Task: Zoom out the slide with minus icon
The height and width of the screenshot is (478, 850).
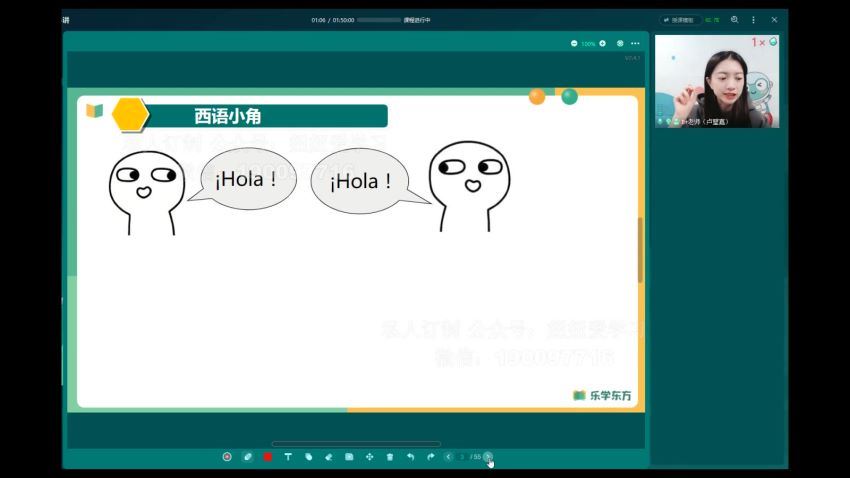Action: (x=574, y=43)
